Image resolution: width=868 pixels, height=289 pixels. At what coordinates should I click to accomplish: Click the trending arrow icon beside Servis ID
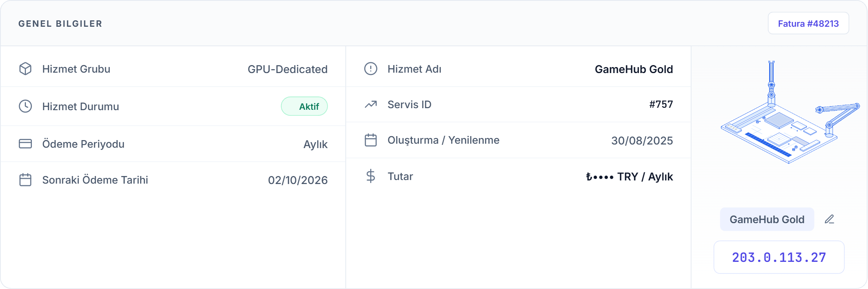tap(371, 105)
